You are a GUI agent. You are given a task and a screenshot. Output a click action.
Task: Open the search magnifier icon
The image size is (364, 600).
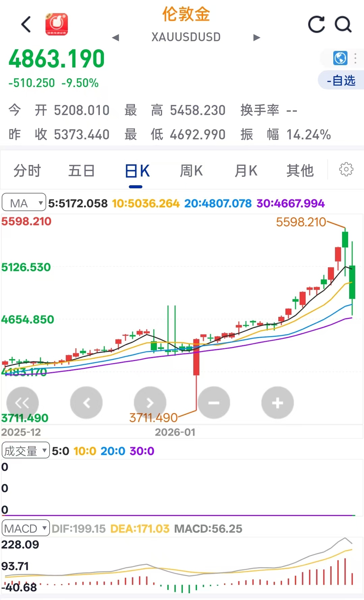click(343, 24)
